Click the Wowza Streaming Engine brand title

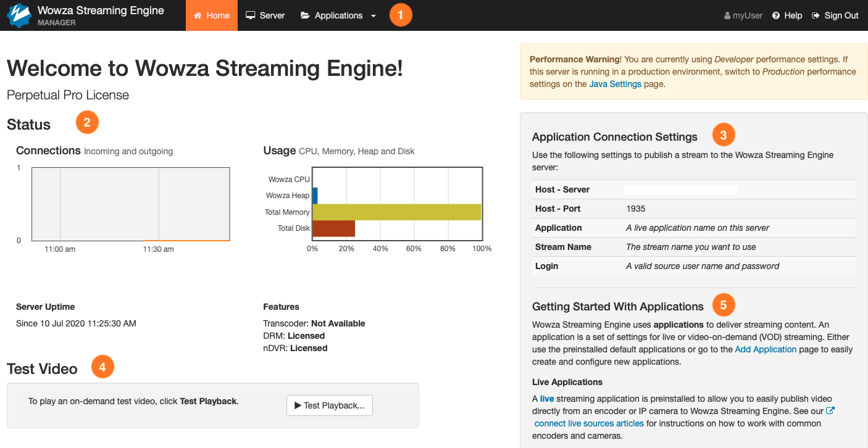pos(101,10)
